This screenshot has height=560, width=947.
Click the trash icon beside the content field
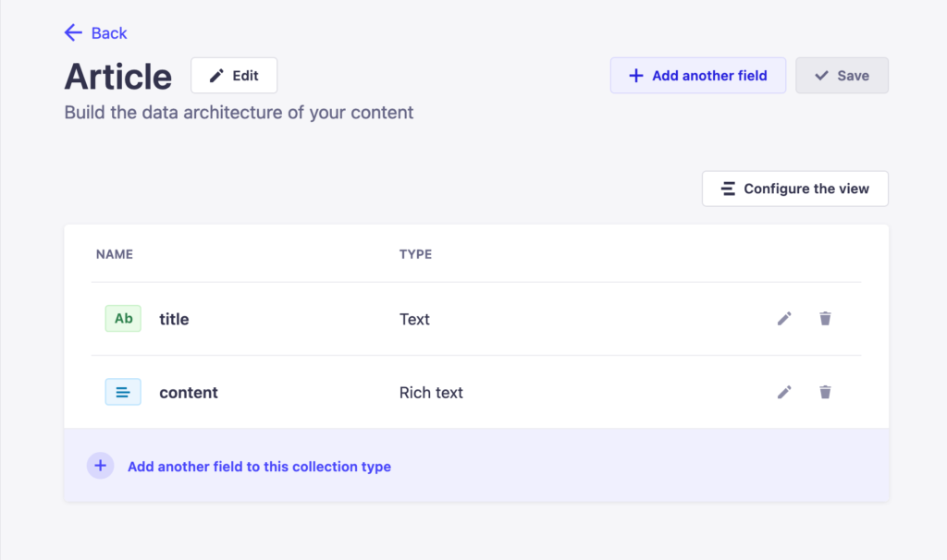point(825,392)
